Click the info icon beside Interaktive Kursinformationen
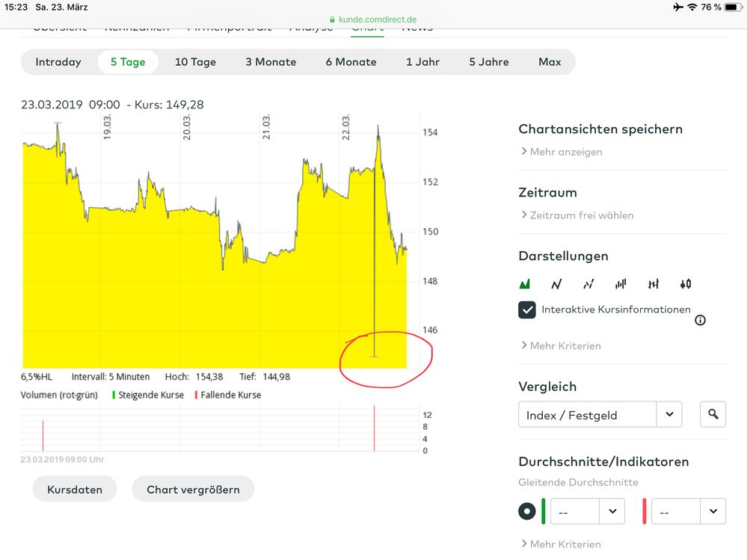747x560 pixels. click(x=700, y=320)
